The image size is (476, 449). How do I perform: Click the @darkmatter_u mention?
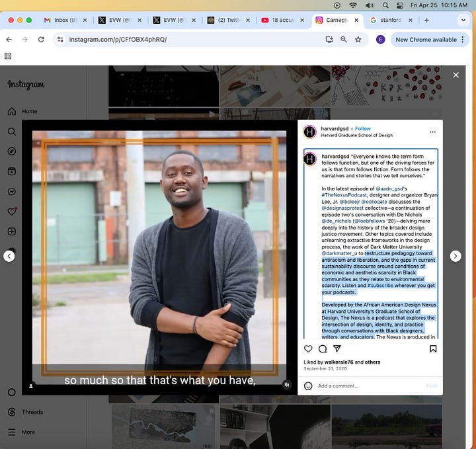pos(339,253)
